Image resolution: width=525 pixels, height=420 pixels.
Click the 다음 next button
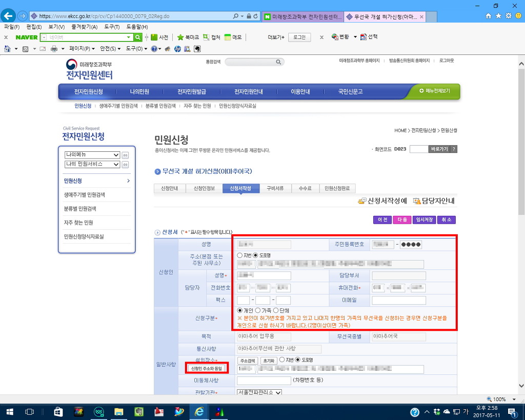coord(402,219)
